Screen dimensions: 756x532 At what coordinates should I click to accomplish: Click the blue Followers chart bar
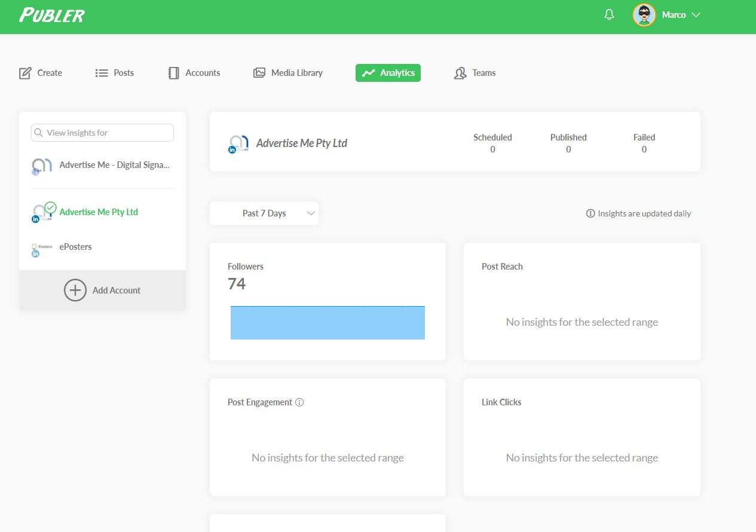click(328, 322)
